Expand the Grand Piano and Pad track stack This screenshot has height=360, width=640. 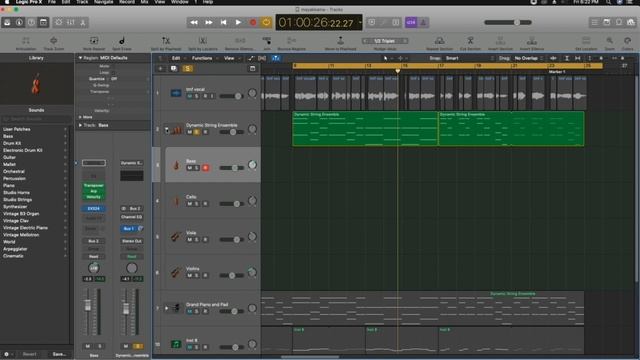coord(167,308)
